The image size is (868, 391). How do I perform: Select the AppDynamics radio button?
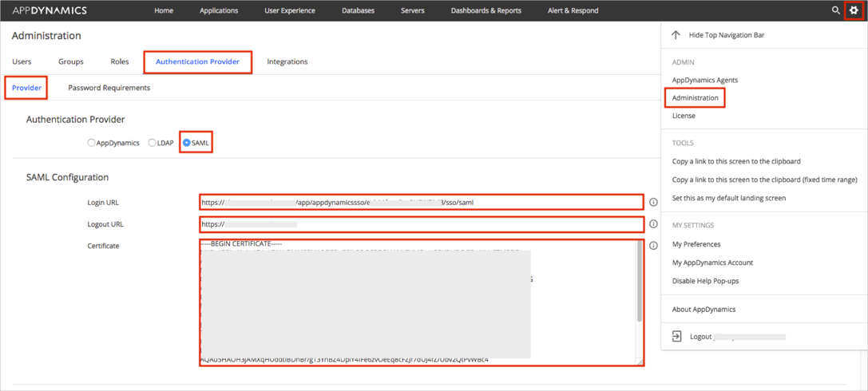(x=91, y=143)
